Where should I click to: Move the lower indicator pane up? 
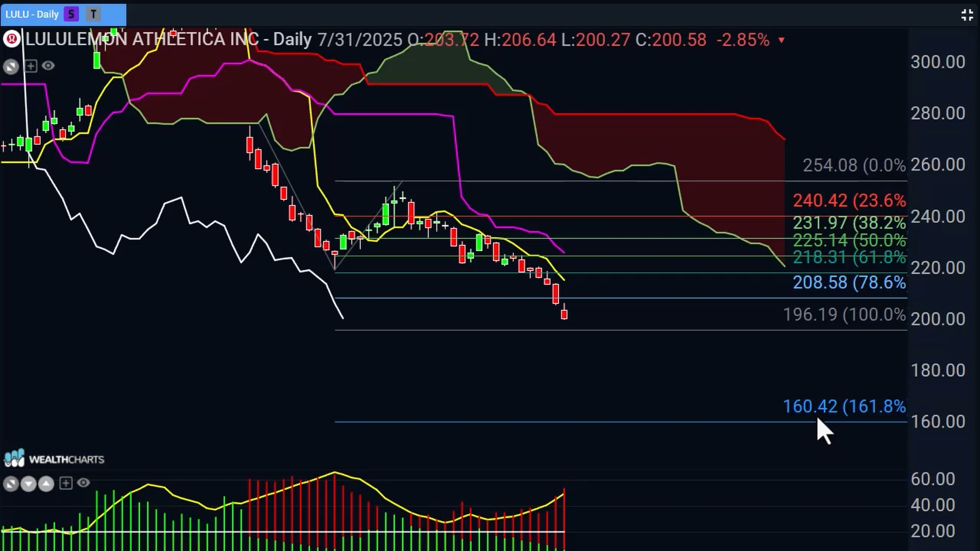pos(46,483)
